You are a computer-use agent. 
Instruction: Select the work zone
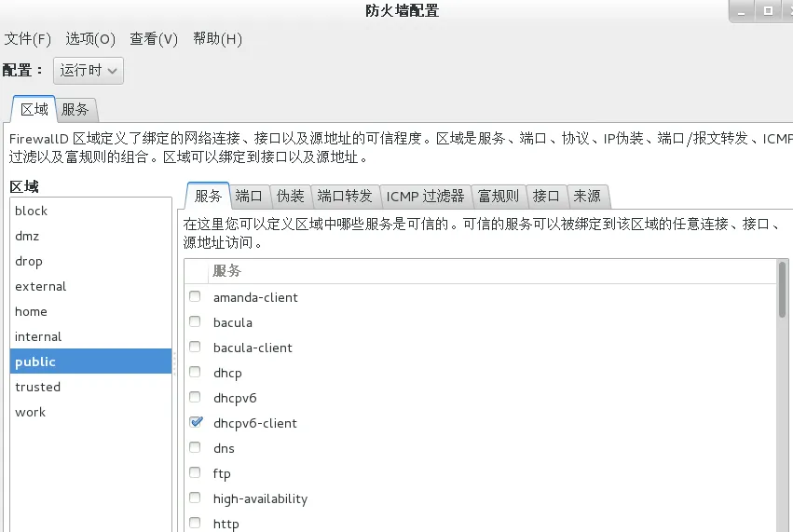point(91,412)
